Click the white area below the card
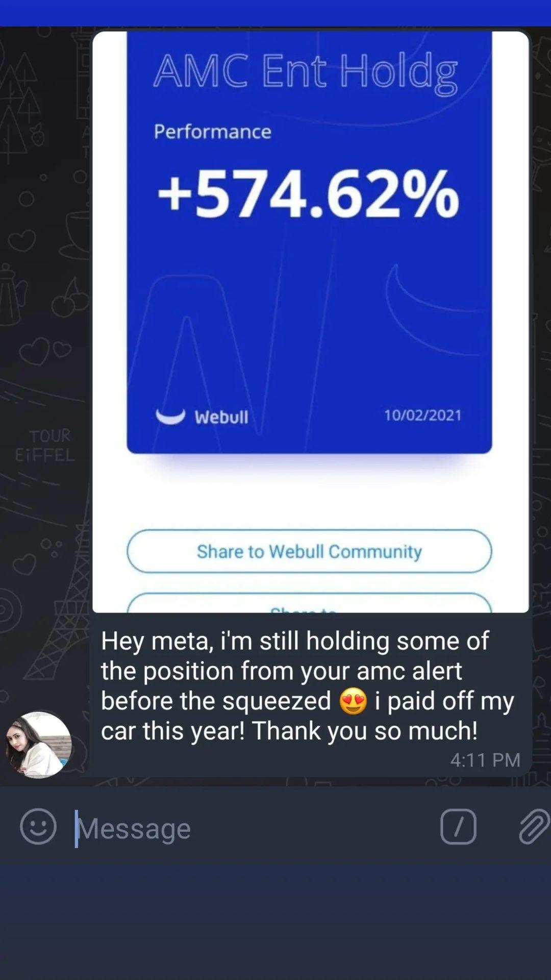The image size is (551, 980). pos(309,493)
